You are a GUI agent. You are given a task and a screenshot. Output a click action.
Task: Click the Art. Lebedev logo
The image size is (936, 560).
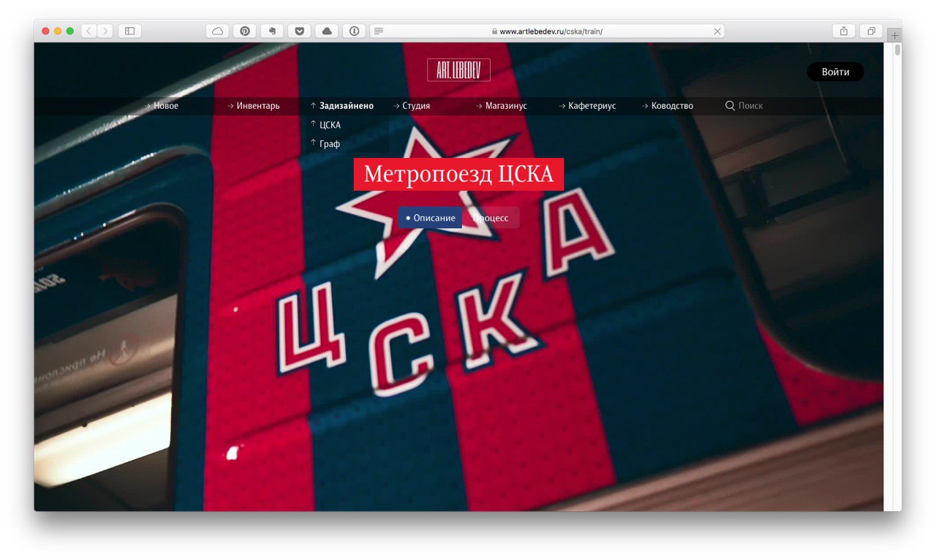pos(458,69)
